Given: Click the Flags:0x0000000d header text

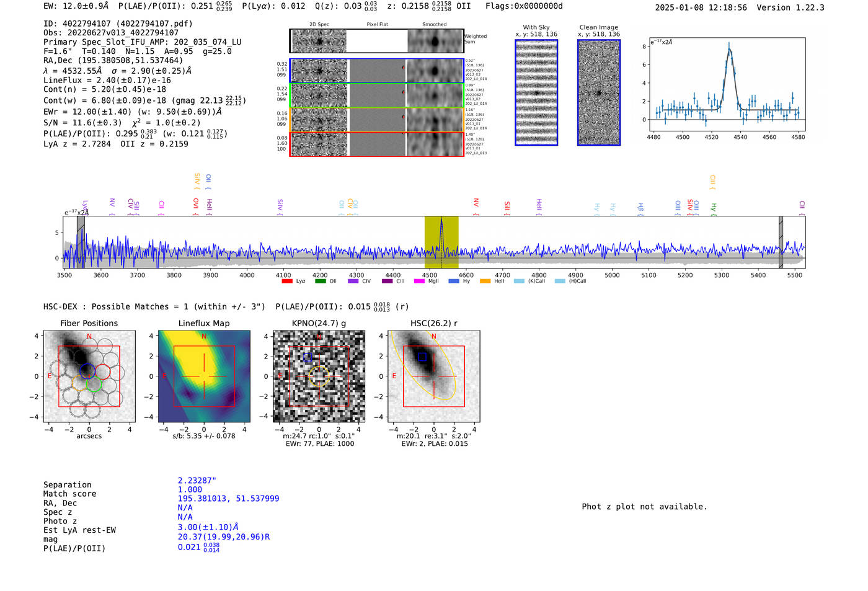Looking at the screenshot, I should [x=524, y=6].
